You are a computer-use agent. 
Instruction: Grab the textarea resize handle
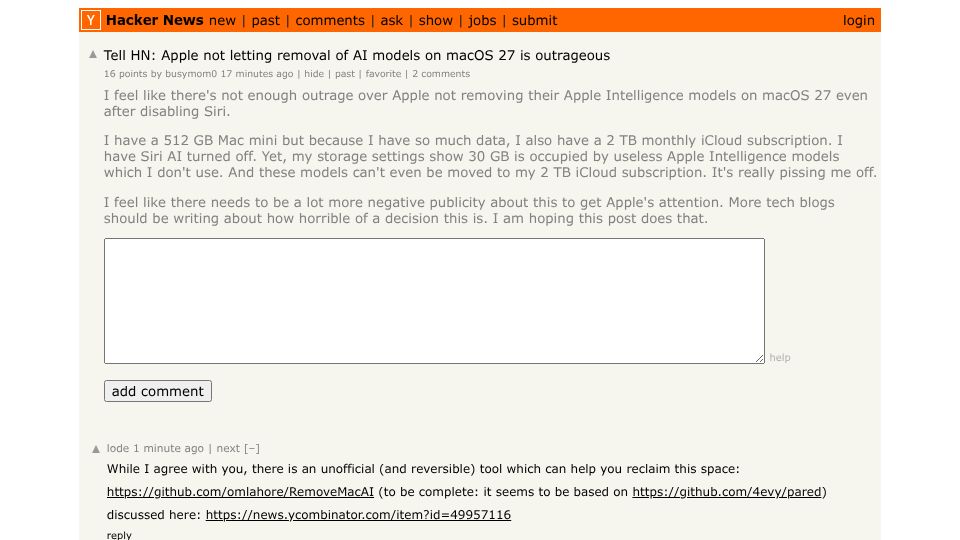coord(760,359)
